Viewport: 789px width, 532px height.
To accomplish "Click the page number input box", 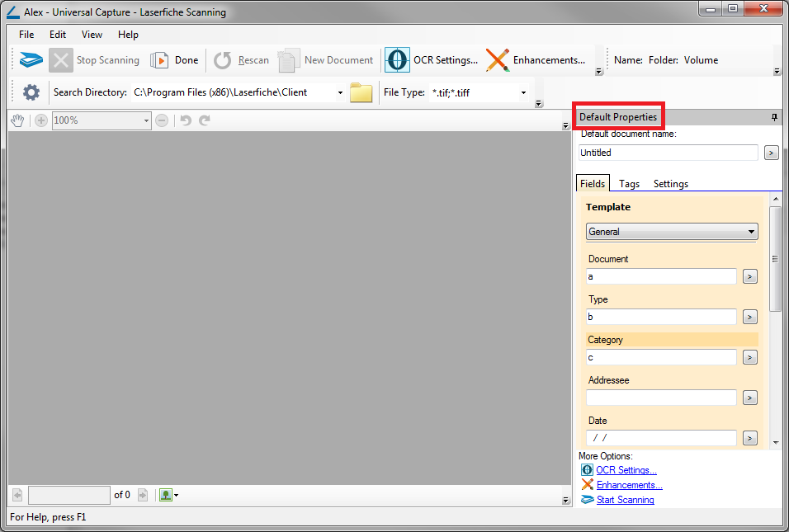I will (69, 495).
